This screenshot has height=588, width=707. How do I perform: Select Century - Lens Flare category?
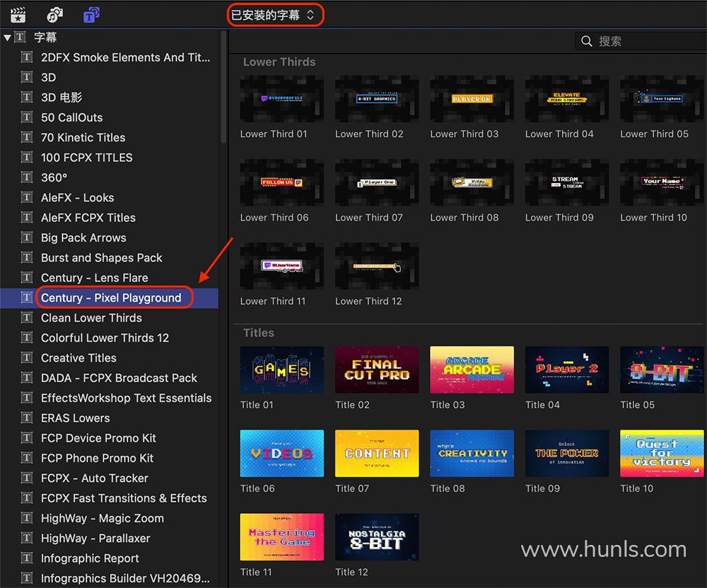coord(94,278)
